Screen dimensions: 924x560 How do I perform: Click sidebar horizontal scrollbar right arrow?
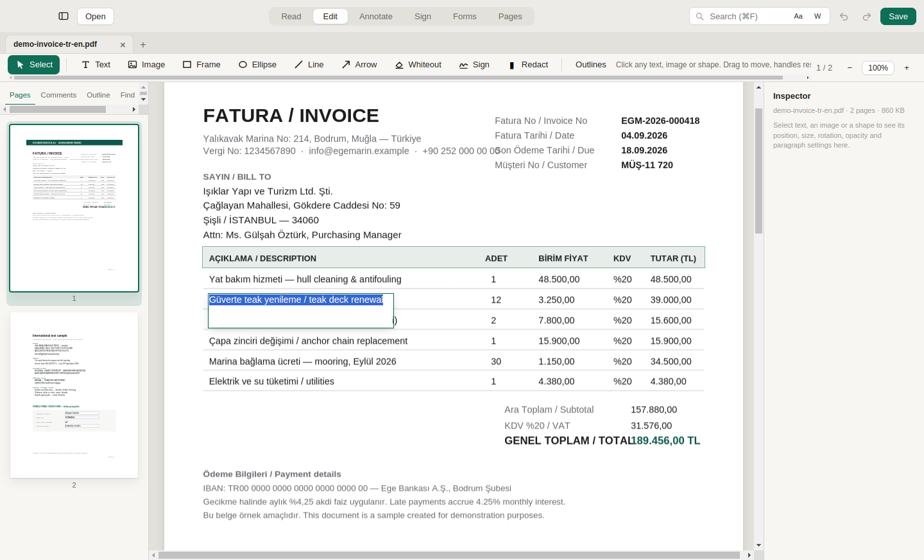coord(134,110)
